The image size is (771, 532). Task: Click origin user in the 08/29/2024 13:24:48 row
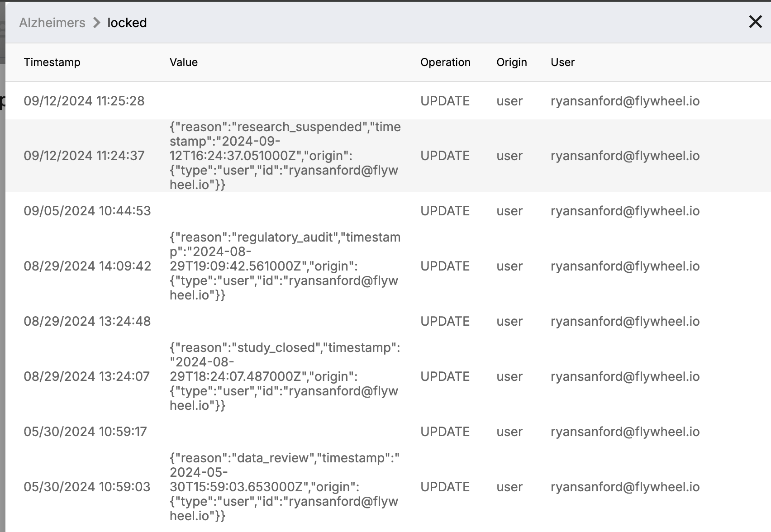509,321
